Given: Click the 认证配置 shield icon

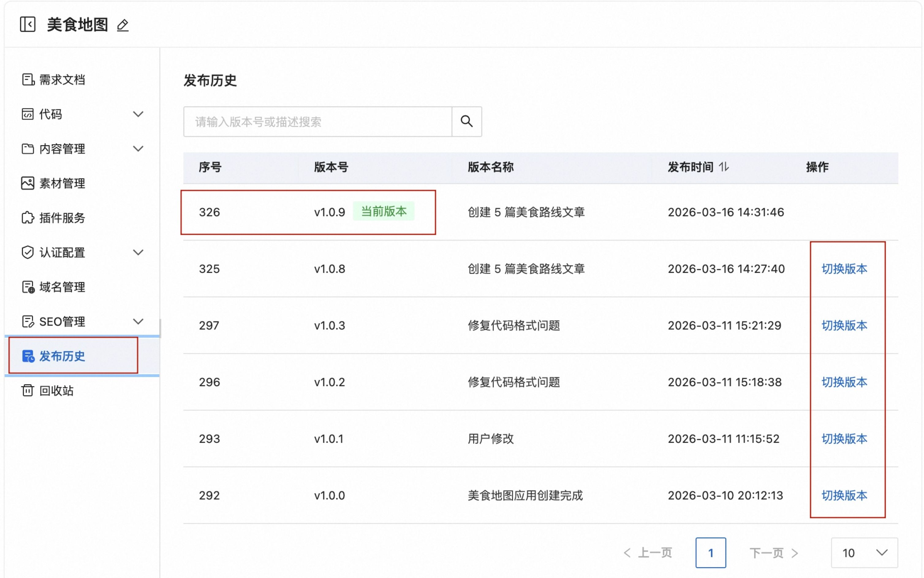Looking at the screenshot, I should [28, 252].
